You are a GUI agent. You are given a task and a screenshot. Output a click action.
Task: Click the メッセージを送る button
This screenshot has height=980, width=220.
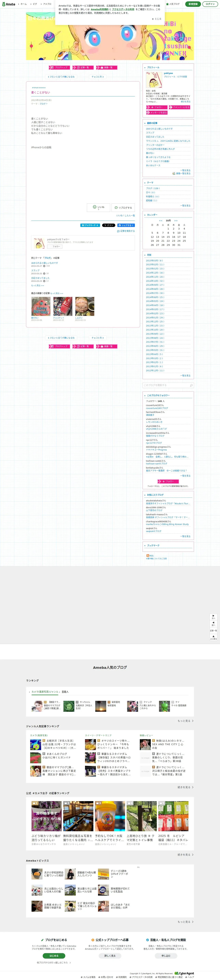[x=156, y=113]
